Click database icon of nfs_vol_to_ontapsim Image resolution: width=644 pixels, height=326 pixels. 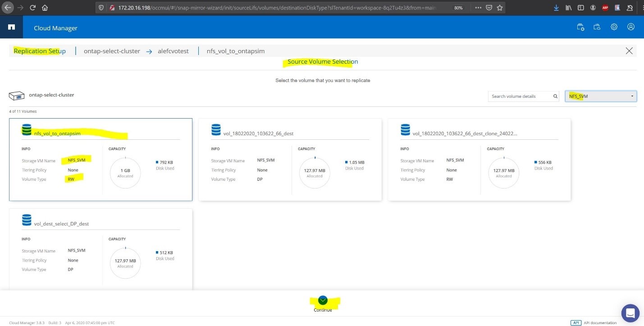pyautogui.click(x=27, y=130)
